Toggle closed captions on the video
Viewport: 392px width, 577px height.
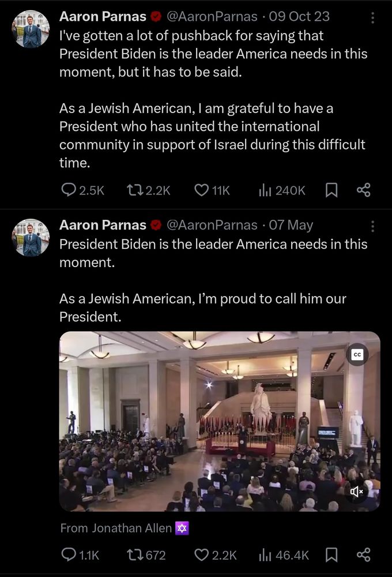coord(357,355)
